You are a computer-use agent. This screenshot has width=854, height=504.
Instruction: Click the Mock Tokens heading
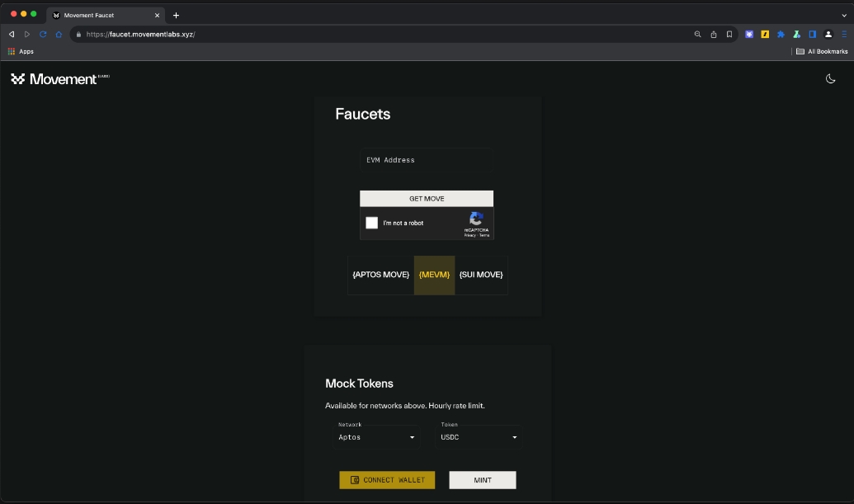[x=359, y=384]
